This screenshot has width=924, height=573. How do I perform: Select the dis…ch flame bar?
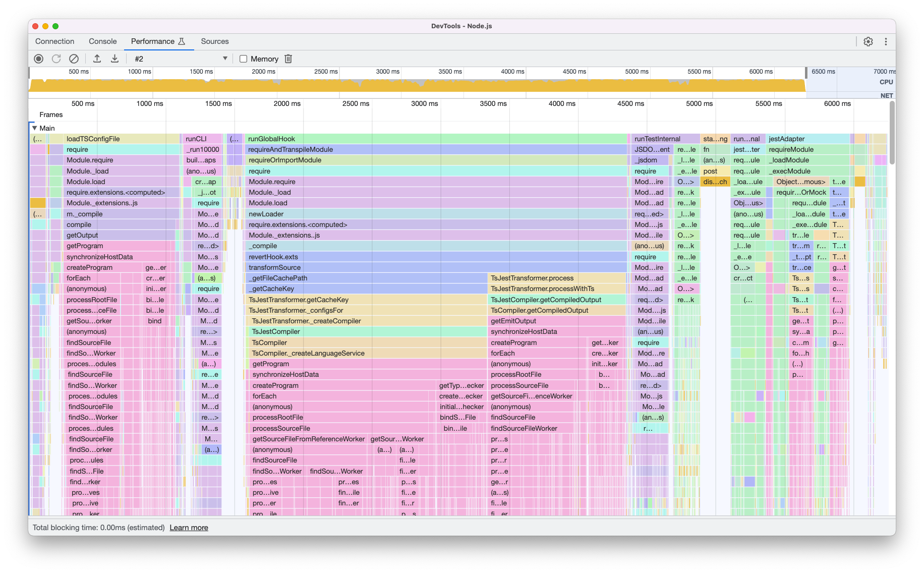[715, 182]
